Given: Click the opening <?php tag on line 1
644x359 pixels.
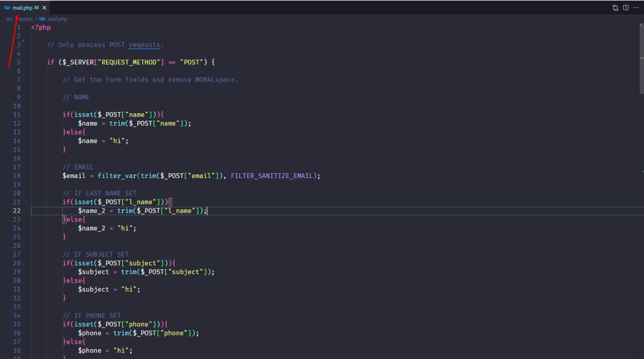Looking at the screenshot, I should [x=41, y=27].
